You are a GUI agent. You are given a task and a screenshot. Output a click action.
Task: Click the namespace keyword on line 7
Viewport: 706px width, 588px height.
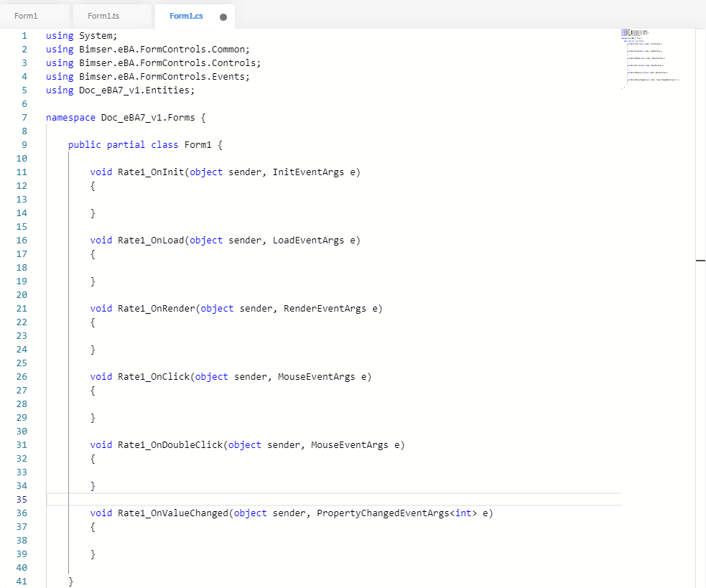point(70,118)
